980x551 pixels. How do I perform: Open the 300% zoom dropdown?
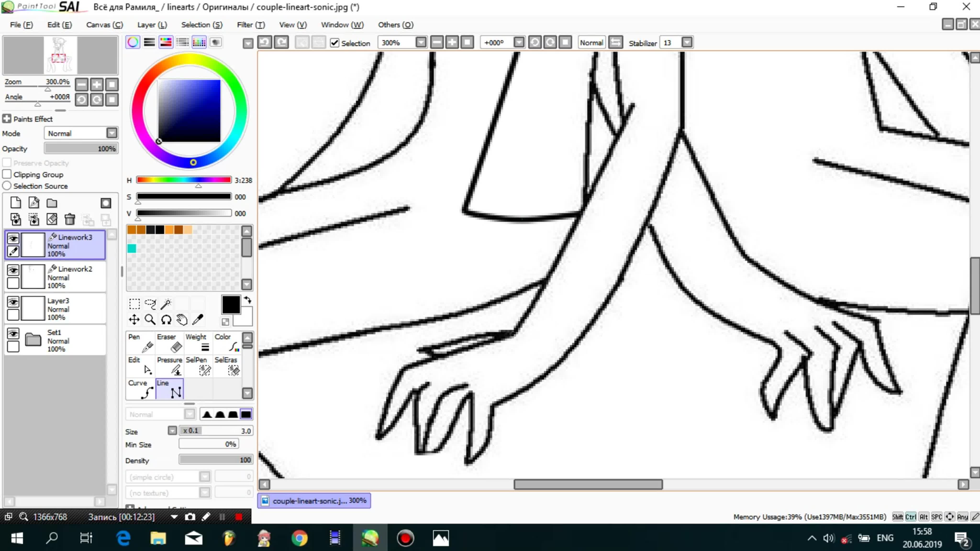point(421,42)
